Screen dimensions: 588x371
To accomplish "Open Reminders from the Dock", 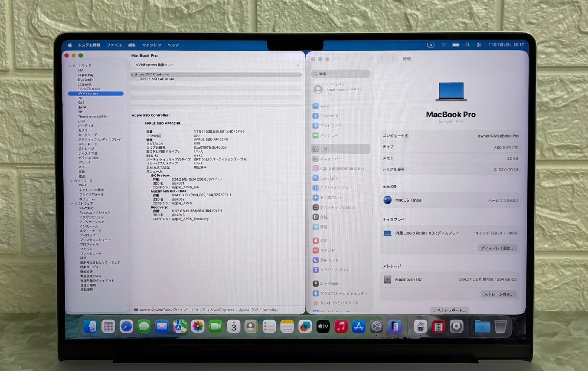I will coord(269,326).
